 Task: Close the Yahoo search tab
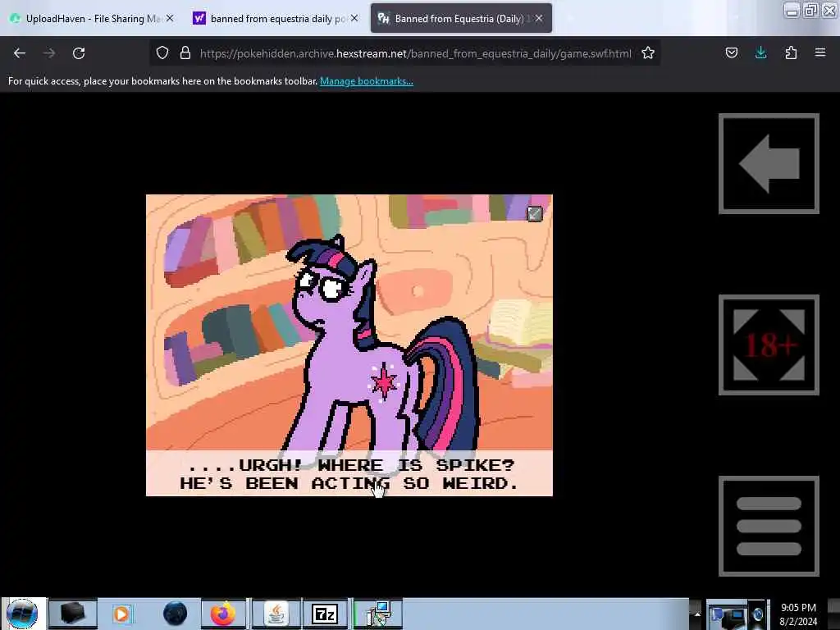tap(354, 18)
